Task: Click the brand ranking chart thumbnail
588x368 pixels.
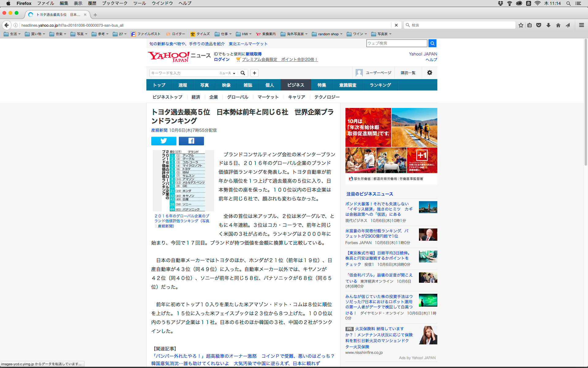Action: click(x=183, y=180)
